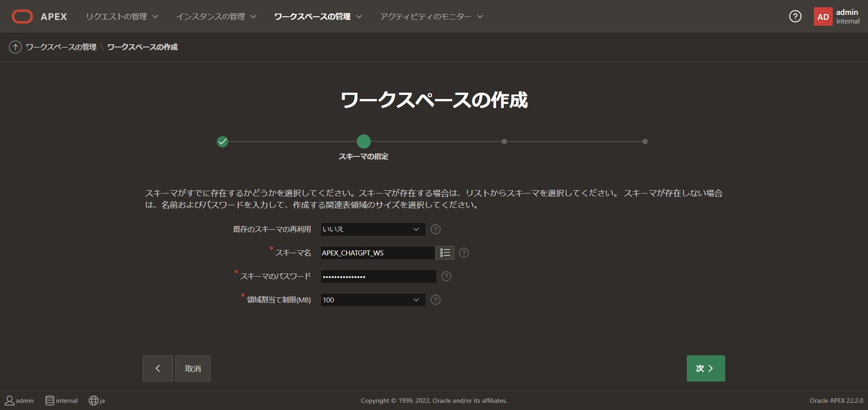
Task: Click the admin user icon in footer
Action: (9, 401)
